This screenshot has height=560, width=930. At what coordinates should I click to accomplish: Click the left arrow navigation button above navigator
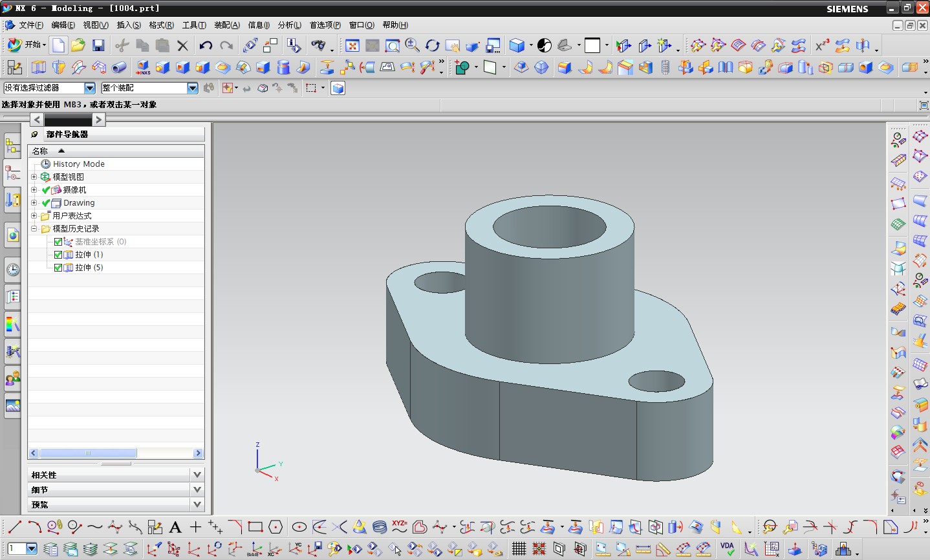[37, 120]
